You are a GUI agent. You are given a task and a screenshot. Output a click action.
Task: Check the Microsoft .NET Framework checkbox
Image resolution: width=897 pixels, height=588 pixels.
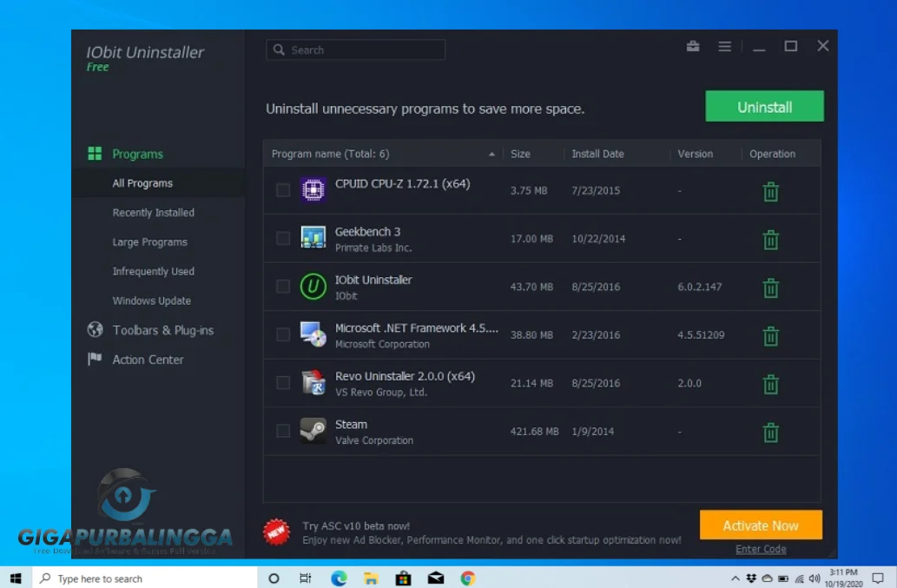[x=282, y=334]
